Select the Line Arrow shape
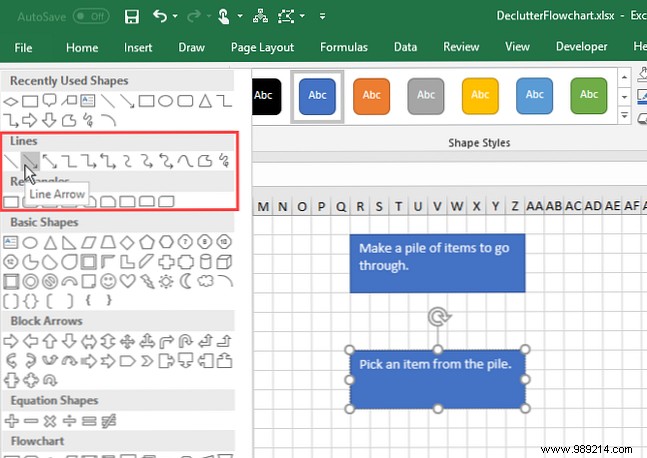This screenshot has height=458, width=647. click(30, 161)
